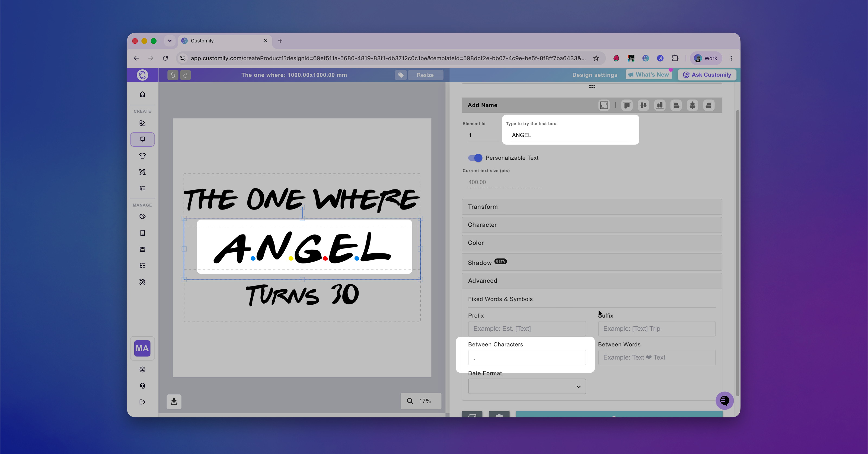Open the t-shirt products icon
868x454 pixels.
(x=142, y=156)
